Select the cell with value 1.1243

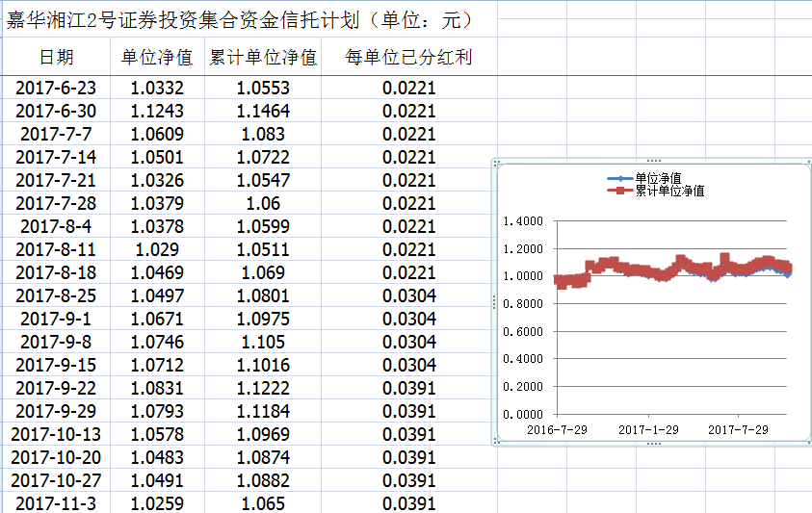(157, 112)
